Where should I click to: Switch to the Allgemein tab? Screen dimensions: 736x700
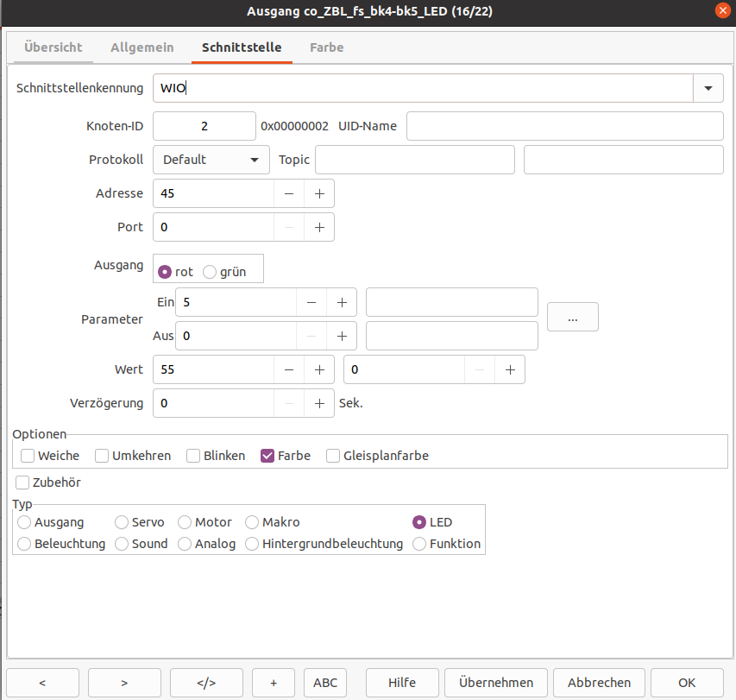[142, 47]
